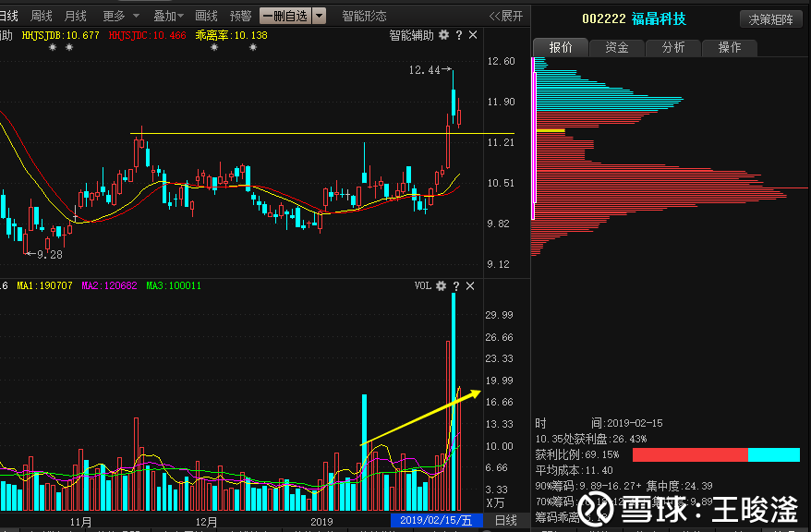811x532 pixels.
Task: Click the MA3:100011 volume average
Action: point(174,285)
